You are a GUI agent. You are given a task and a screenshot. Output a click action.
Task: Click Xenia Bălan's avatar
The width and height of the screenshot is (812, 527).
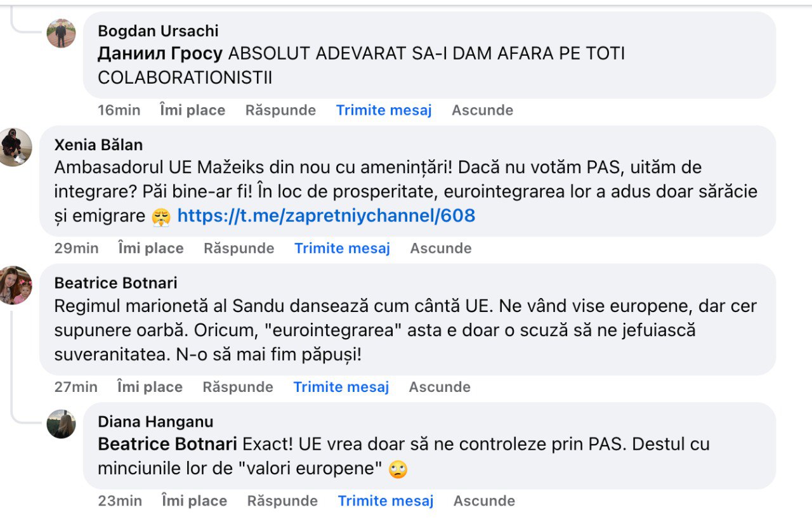point(15,147)
